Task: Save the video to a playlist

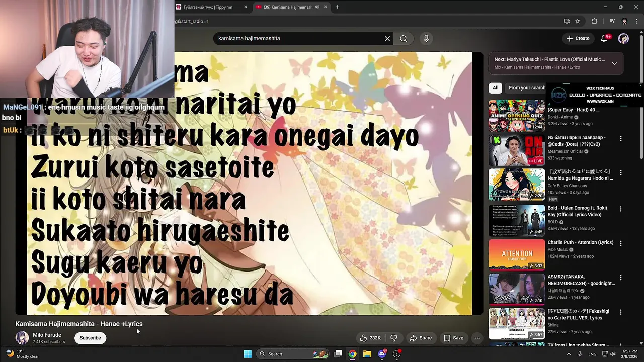Action: pos(453,338)
